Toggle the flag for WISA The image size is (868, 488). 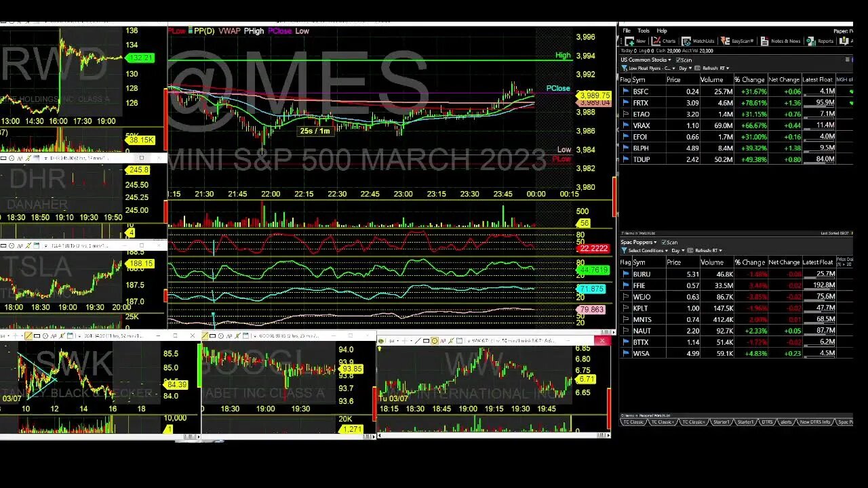625,353
